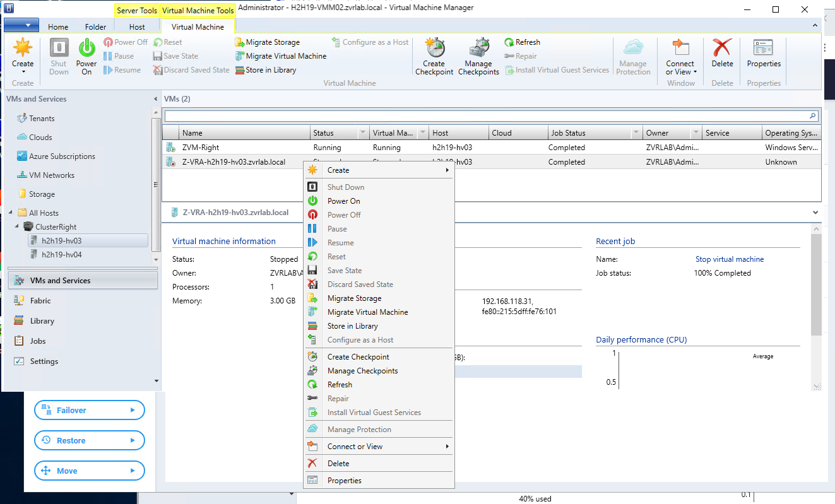Collapse the VM details pane chevron
This screenshot has width=835, height=504.
[x=815, y=213]
